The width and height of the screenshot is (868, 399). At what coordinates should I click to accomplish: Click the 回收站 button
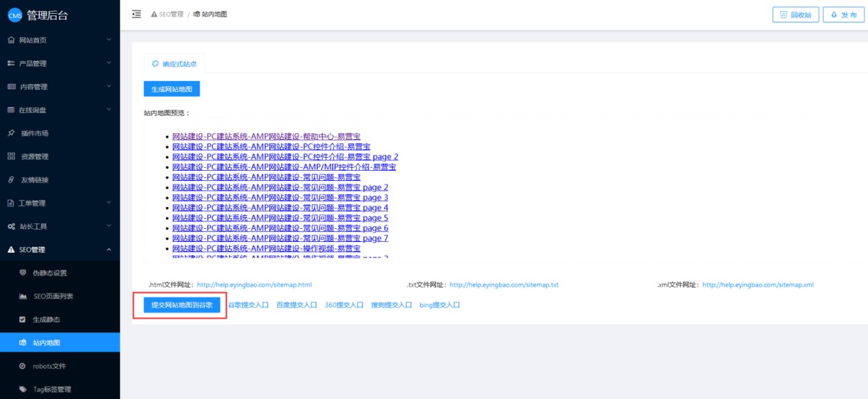tap(796, 14)
